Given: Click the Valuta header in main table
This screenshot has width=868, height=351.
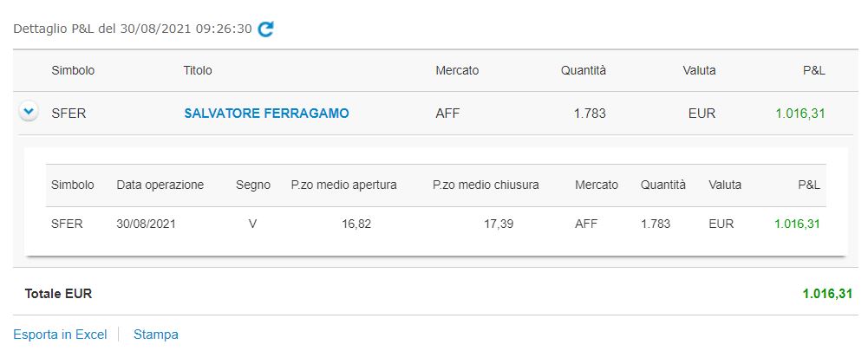Looking at the screenshot, I should point(699,71).
